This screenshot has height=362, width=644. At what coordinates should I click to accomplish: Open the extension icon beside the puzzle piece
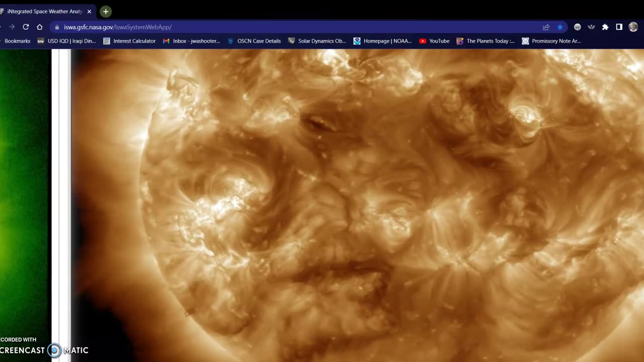point(592,27)
